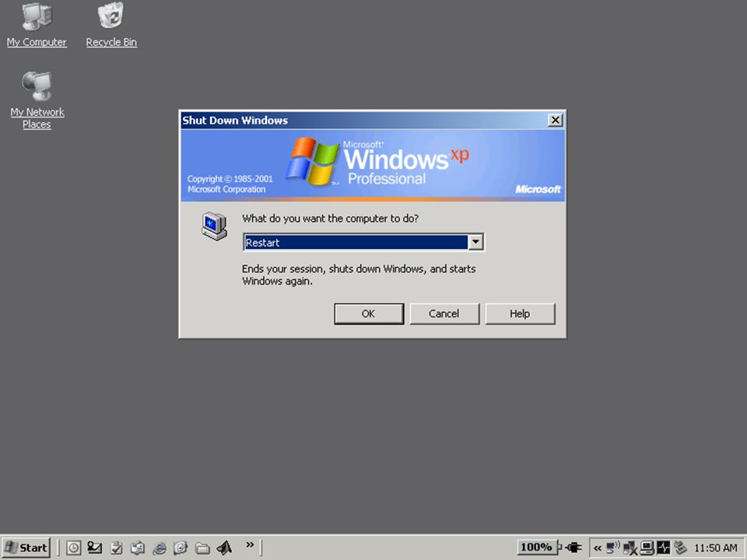Viewport: 747px width, 560px height.
Task: Confirm restart with the OK button
Action: point(369,313)
